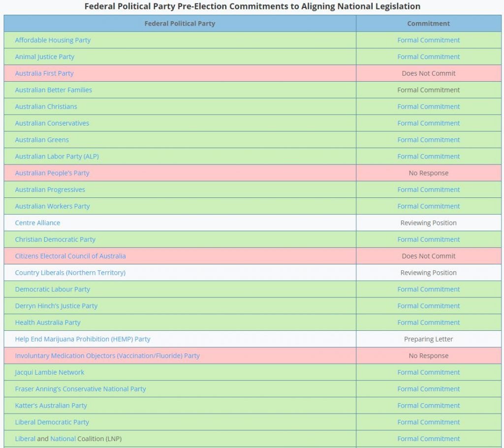Viewport: 504px width, 448px height.
Task: Select 'Reviewing Position' for Centre Alliance
Action: click(429, 223)
